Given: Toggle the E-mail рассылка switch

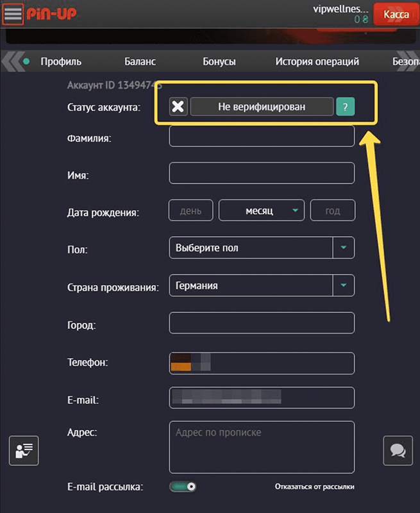Looking at the screenshot, I should pos(183,487).
